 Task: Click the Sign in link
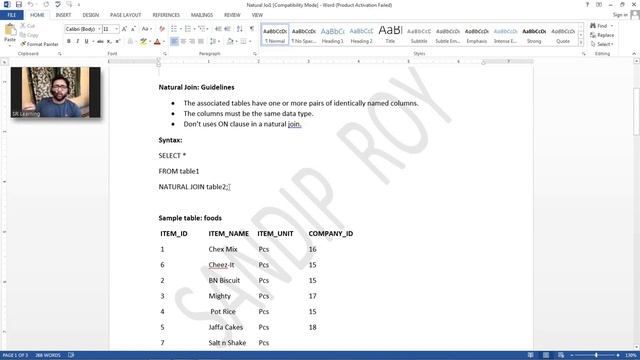point(620,15)
